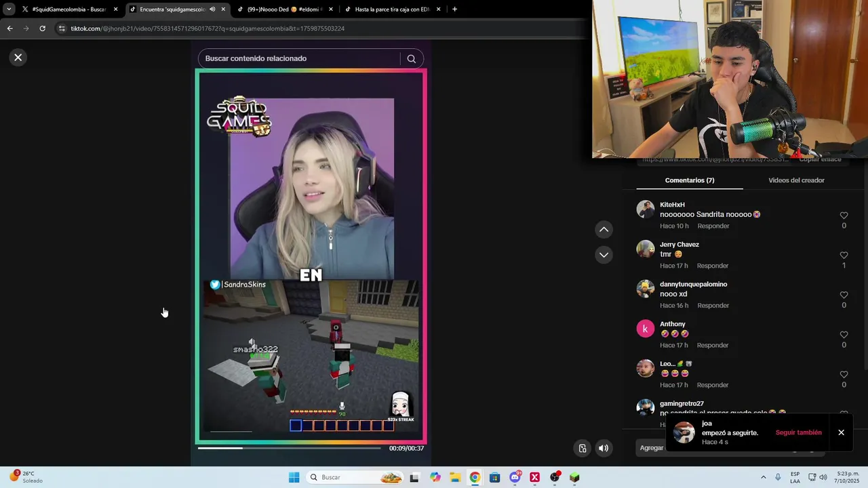Click Seguir también in the notification
Image resolution: width=868 pixels, height=488 pixels.
click(x=798, y=432)
